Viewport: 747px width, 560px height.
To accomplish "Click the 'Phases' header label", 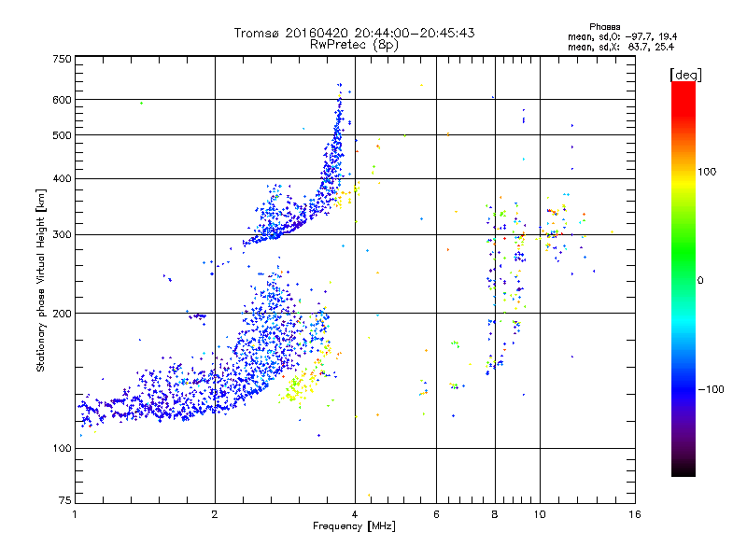I will (x=604, y=27).
